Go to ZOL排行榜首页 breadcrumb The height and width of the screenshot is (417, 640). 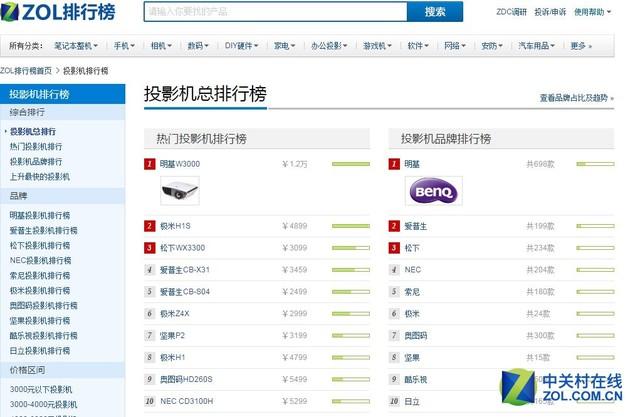[26, 71]
